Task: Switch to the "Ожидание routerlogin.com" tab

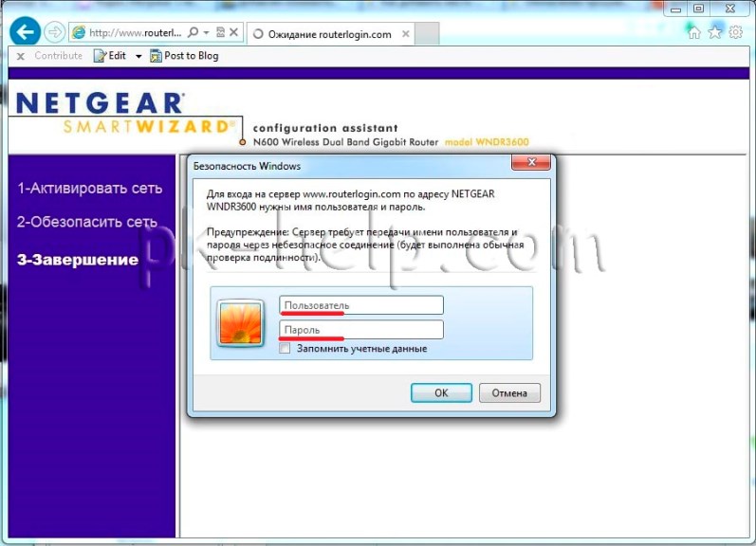Action: (x=330, y=34)
